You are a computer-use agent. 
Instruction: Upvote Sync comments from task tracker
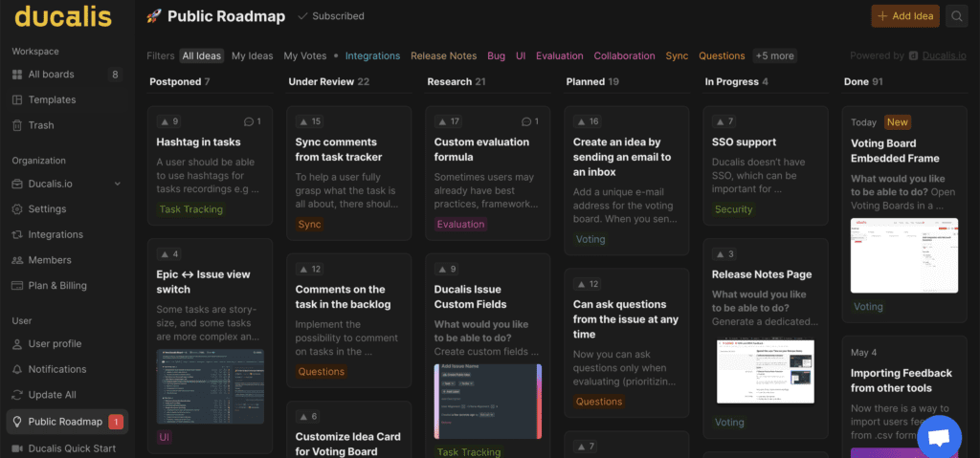[309, 121]
